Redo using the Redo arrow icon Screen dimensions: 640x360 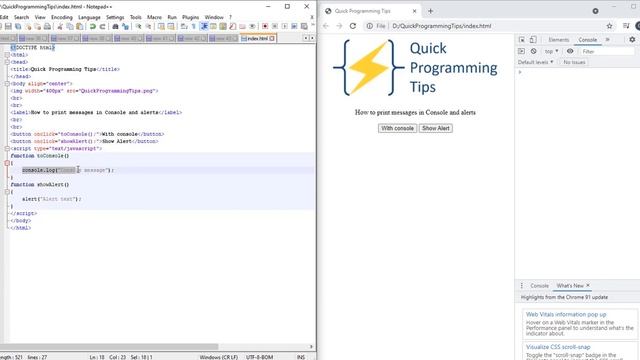(102, 26)
